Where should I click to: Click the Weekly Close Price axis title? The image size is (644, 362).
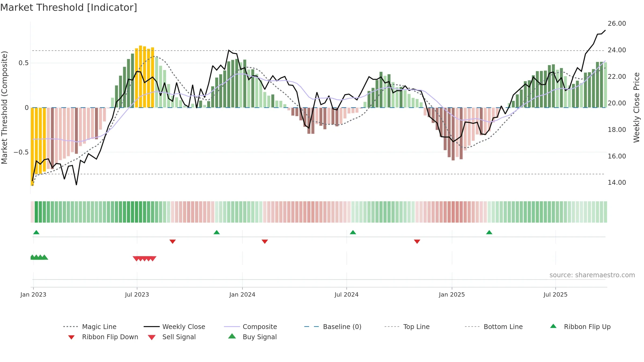(x=636, y=108)
